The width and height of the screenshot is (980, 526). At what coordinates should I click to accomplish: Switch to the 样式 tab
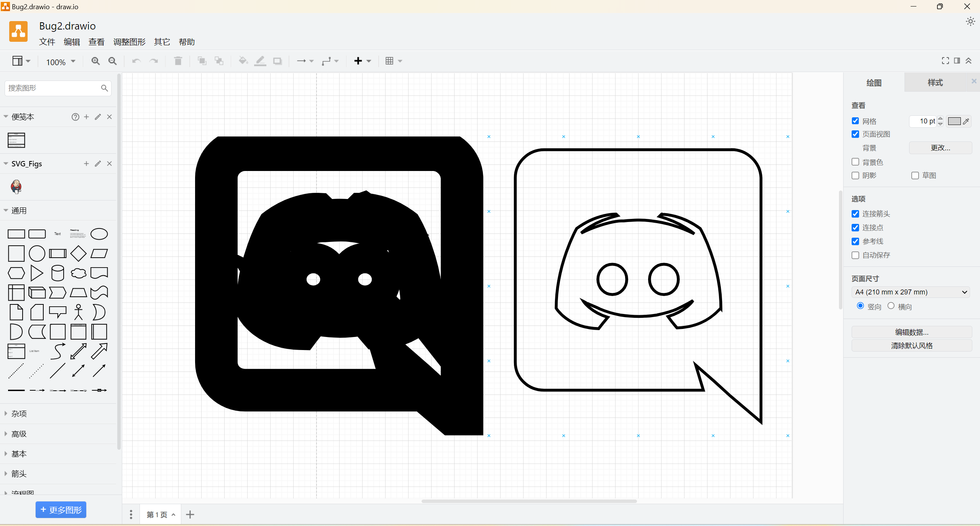pos(935,82)
